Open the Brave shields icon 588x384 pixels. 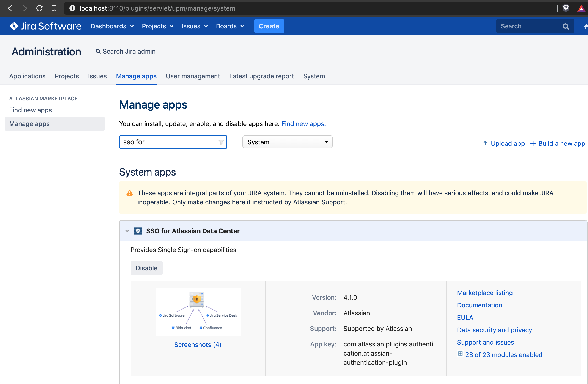tap(566, 8)
